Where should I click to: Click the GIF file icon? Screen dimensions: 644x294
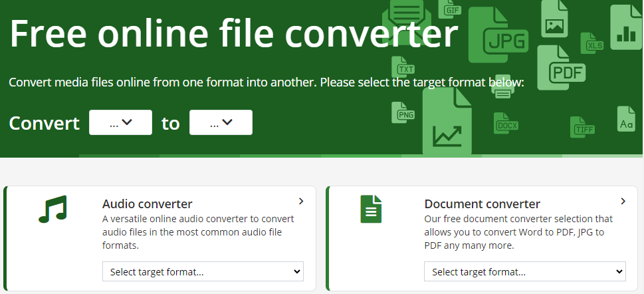coord(452,9)
